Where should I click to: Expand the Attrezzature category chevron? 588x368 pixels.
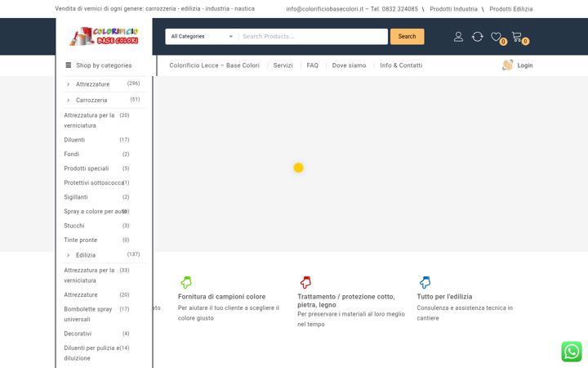[x=69, y=84]
